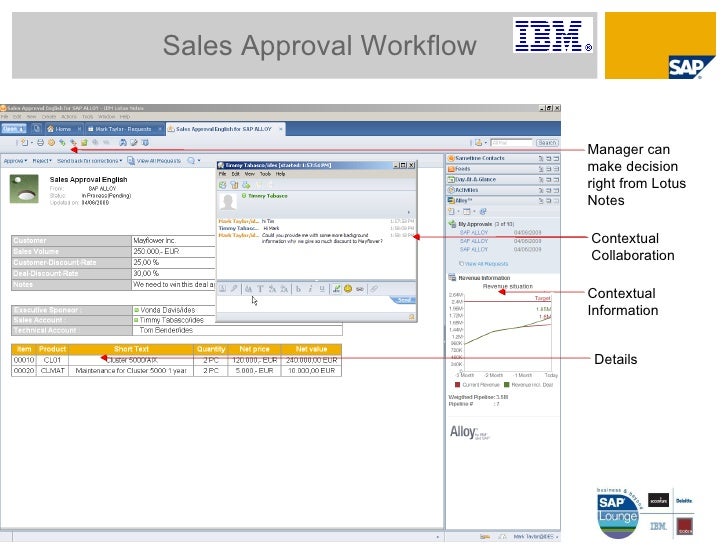The width and height of the screenshot is (728, 546).
Task: Click the Alloy panel icon
Action: pyautogui.click(x=450, y=201)
